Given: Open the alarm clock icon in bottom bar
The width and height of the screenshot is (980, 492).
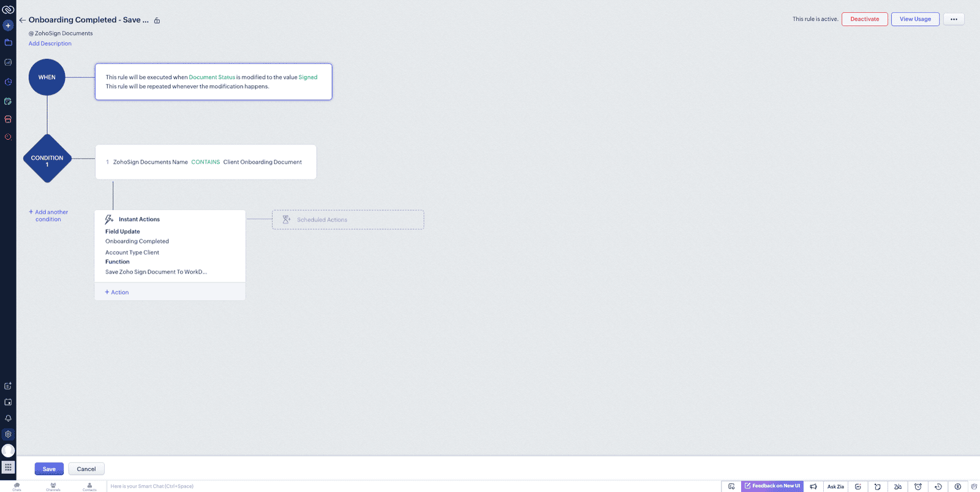Looking at the screenshot, I should [918, 486].
